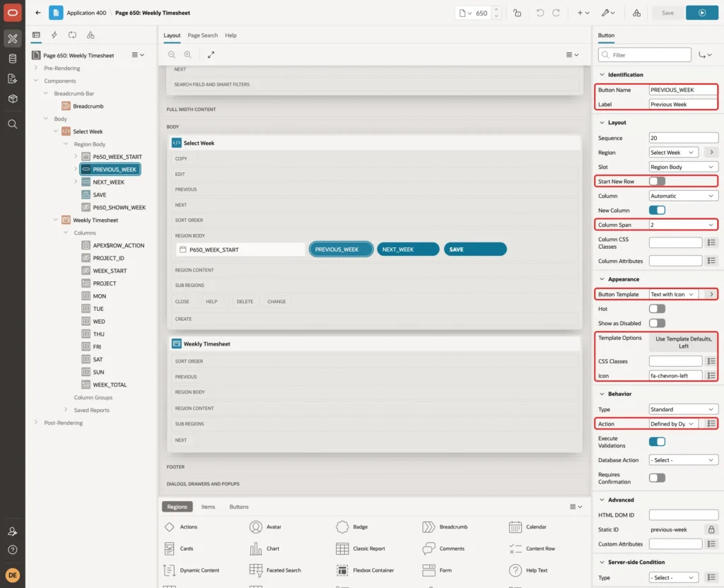Open Shared Components icon in top toolbar

click(637, 13)
